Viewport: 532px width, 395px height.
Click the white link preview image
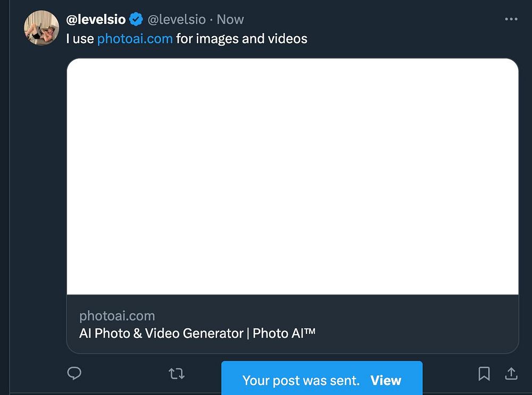point(292,176)
